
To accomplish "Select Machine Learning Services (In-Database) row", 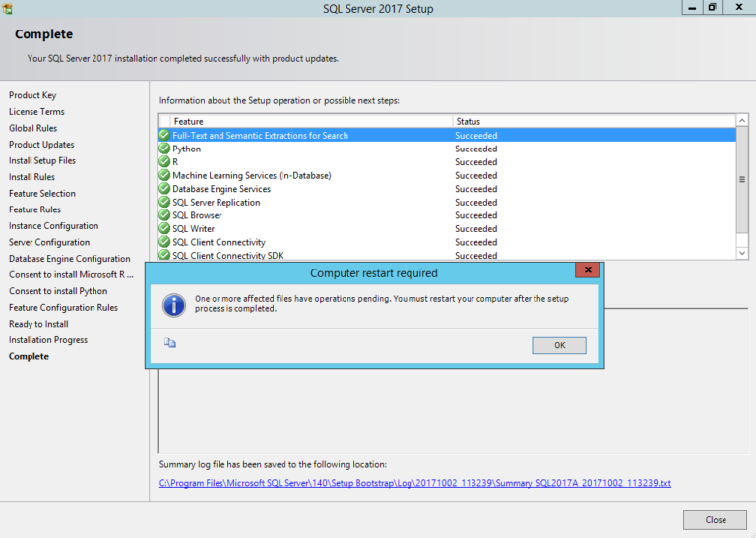I will (x=448, y=175).
